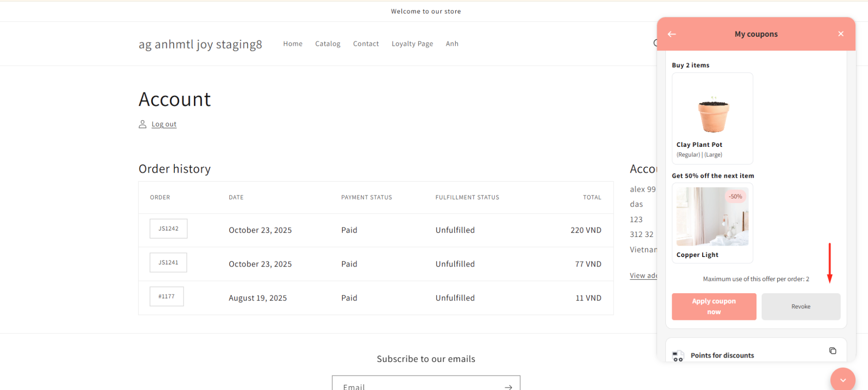Close the My coupons panel
Image resolution: width=868 pixels, height=390 pixels.
(x=840, y=34)
